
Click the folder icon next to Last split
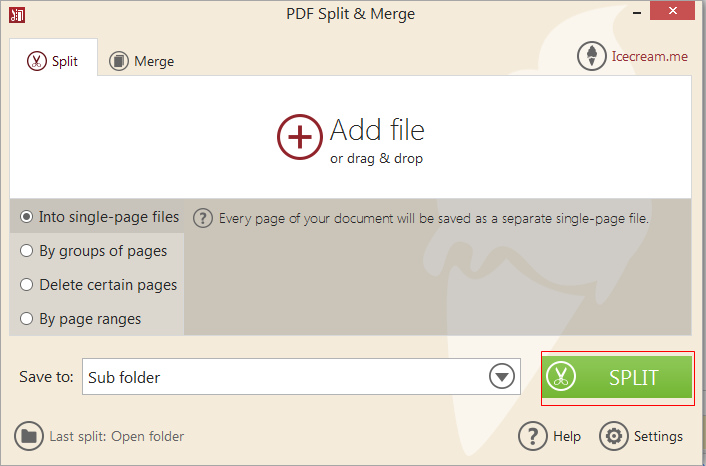coord(29,436)
